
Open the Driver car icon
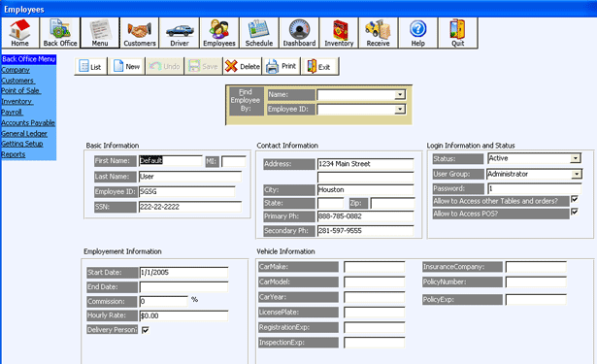click(x=180, y=33)
